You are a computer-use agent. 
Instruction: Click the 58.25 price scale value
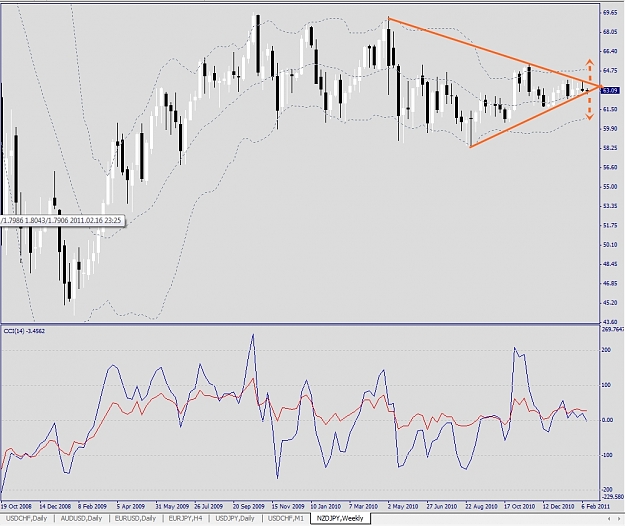coord(610,148)
